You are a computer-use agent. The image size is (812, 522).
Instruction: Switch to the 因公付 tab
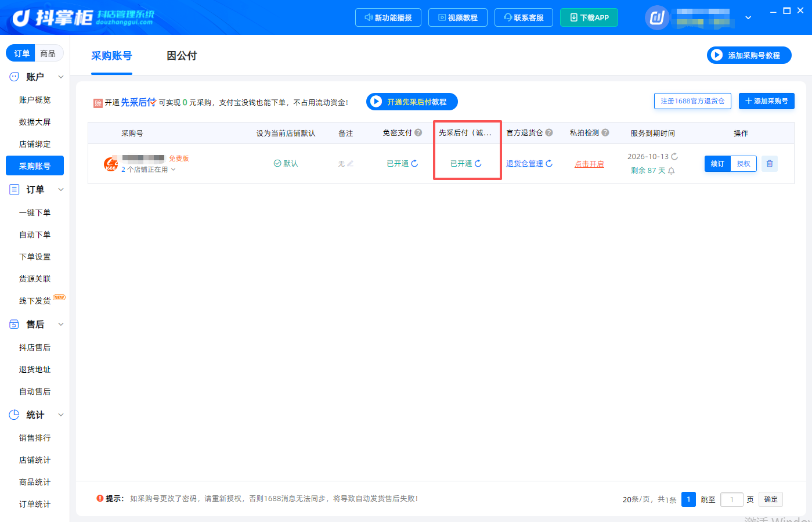coord(182,56)
